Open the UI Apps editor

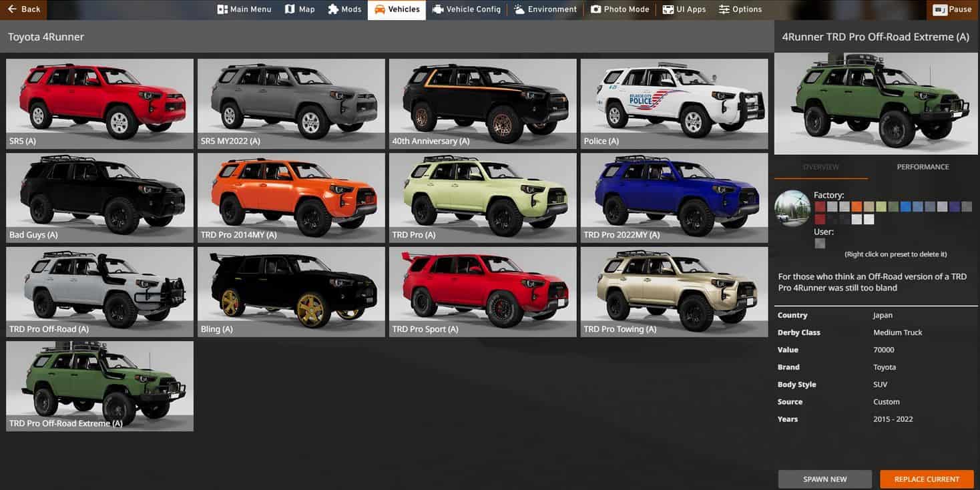(x=684, y=9)
